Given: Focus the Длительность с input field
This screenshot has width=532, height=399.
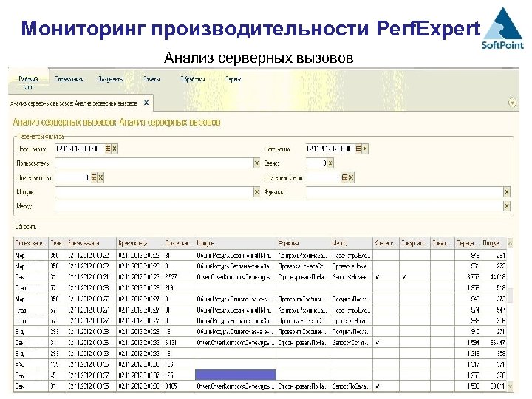Looking at the screenshot, I should click(72, 177).
